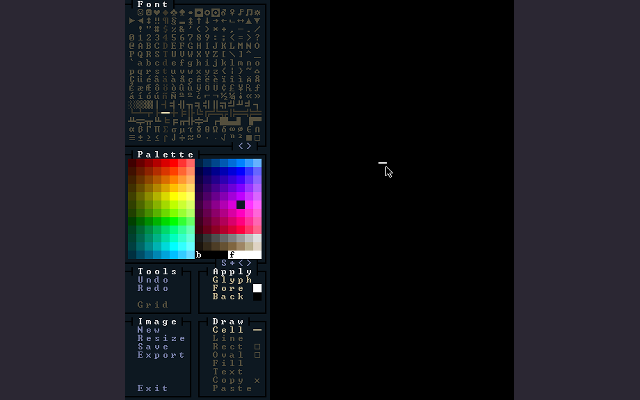
Task: Export the image
Action: point(161,355)
